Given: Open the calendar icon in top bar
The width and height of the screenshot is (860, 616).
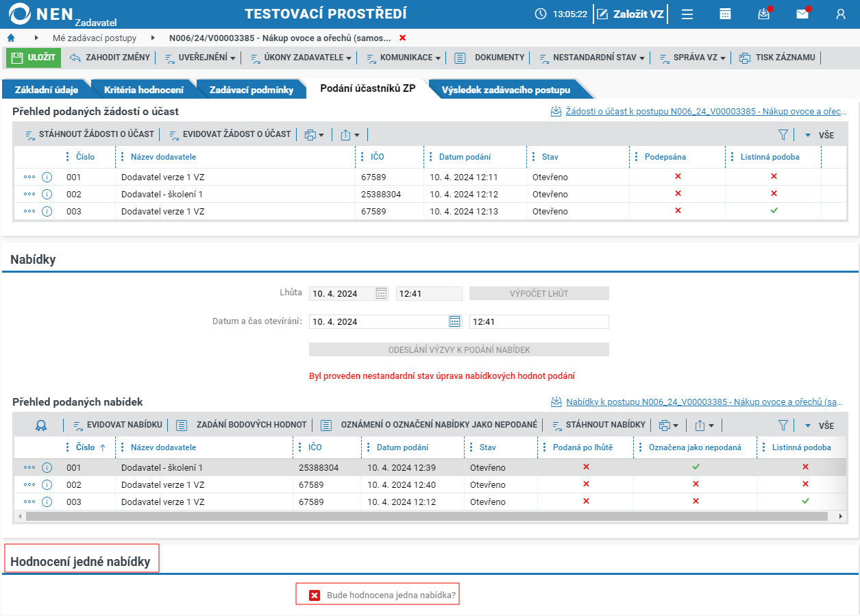Looking at the screenshot, I should 725,14.
